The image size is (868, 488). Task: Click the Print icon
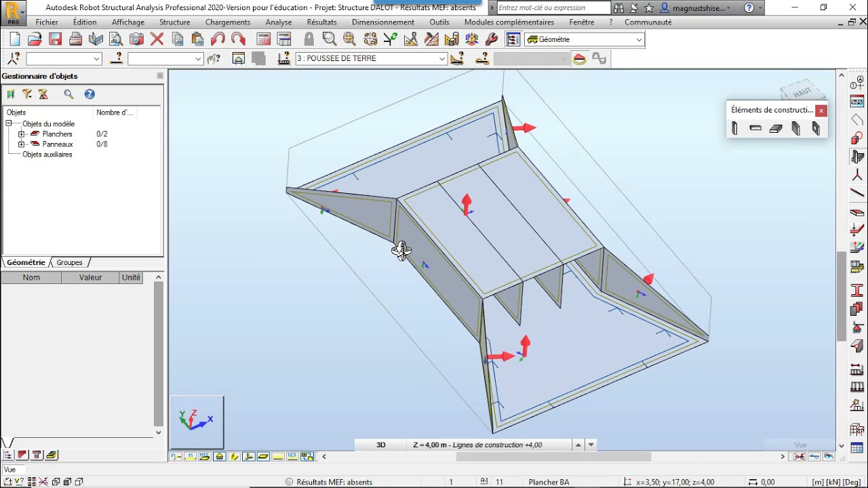76,39
